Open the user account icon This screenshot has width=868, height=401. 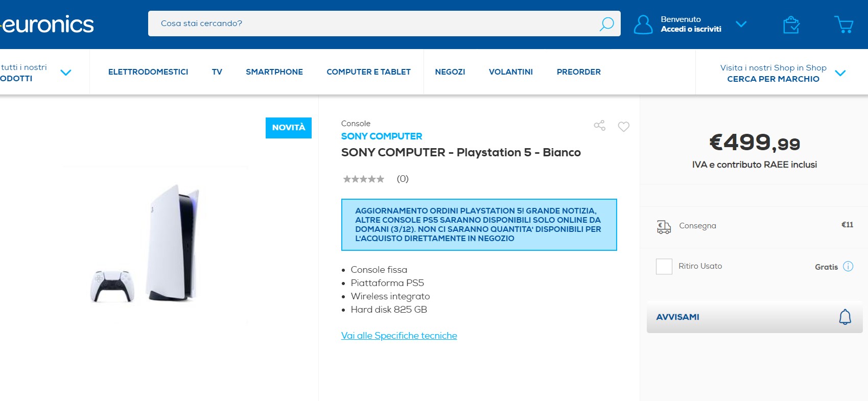point(643,25)
